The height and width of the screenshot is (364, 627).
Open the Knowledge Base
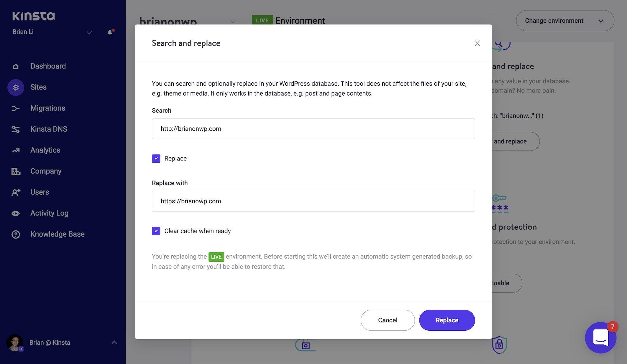[58, 234]
